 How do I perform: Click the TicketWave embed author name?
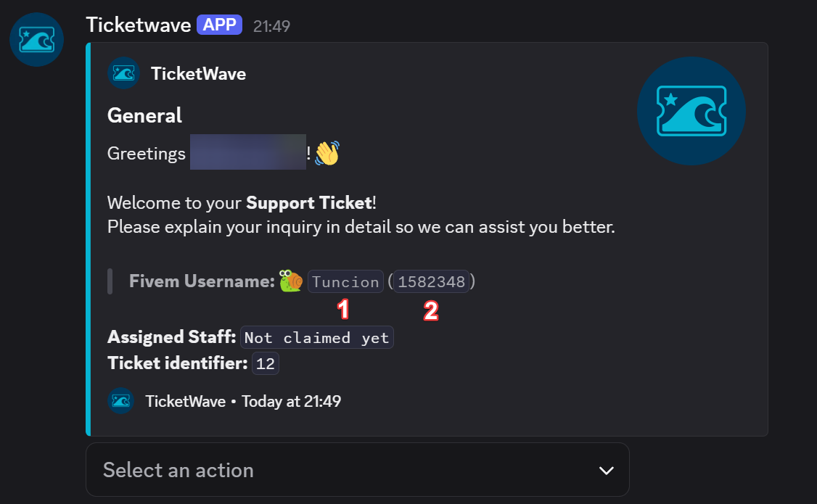(x=199, y=74)
